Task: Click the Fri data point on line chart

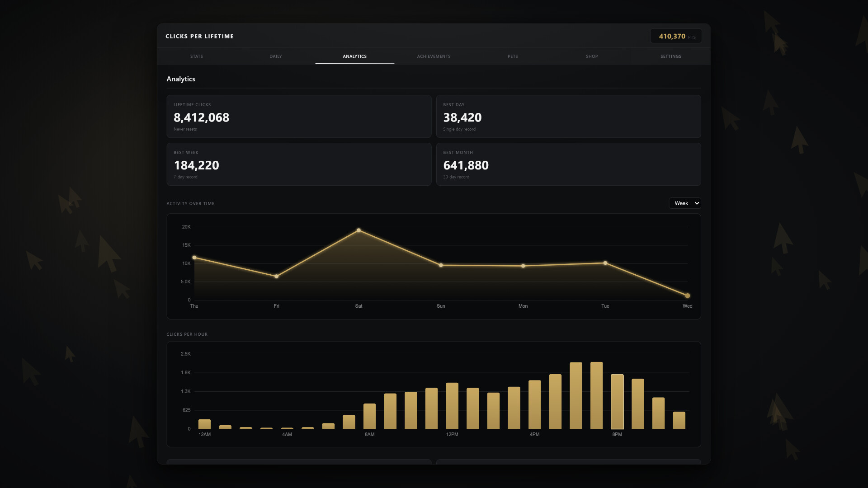Action: (277, 276)
